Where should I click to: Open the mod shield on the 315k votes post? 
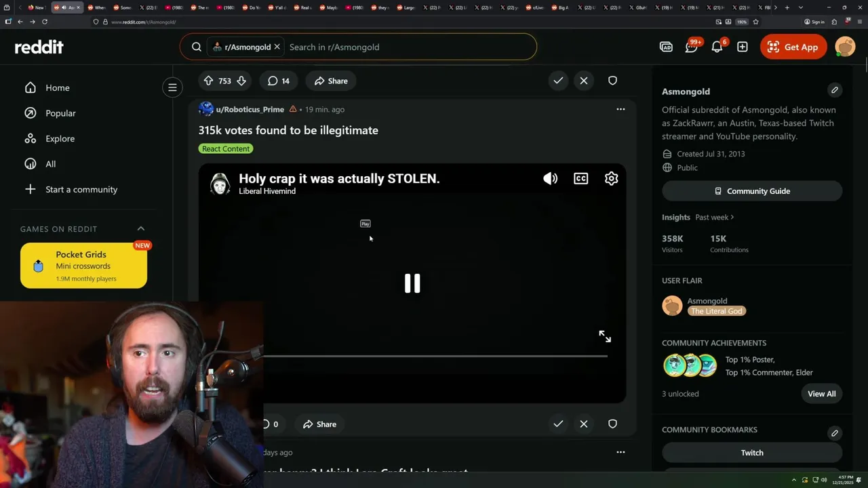coord(612,424)
